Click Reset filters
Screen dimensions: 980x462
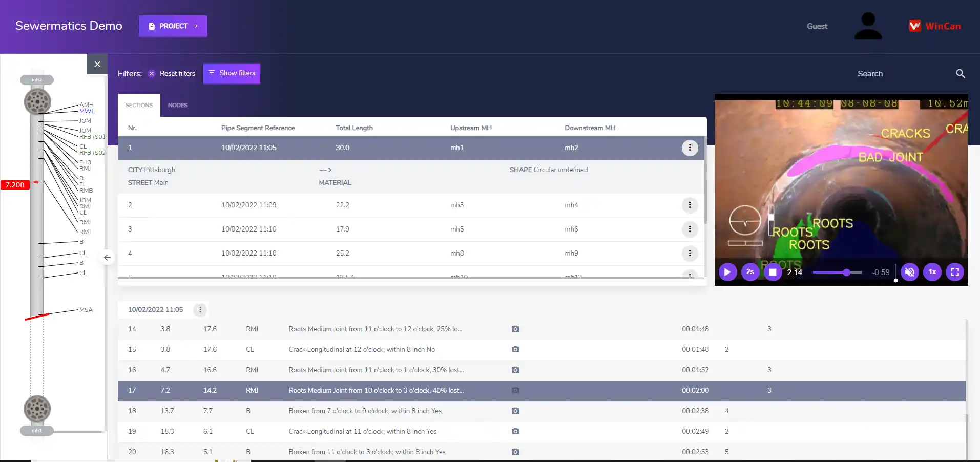point(172,74)
